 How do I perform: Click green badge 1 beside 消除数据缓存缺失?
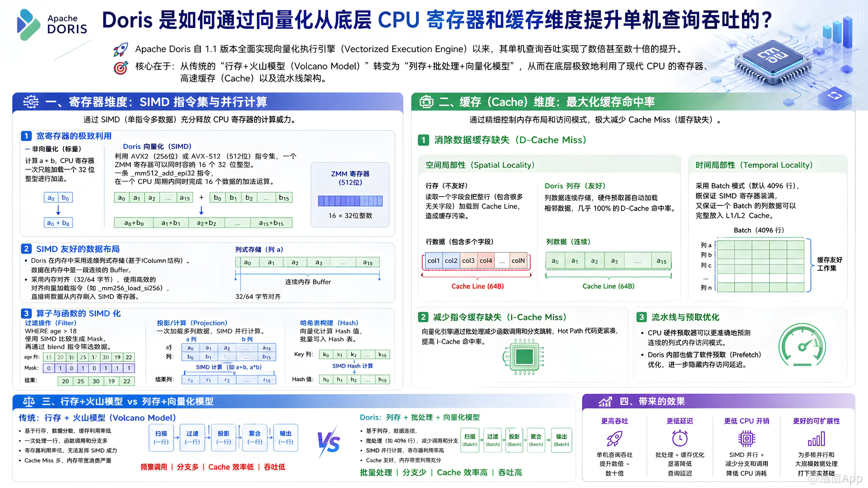click(423, 140)
